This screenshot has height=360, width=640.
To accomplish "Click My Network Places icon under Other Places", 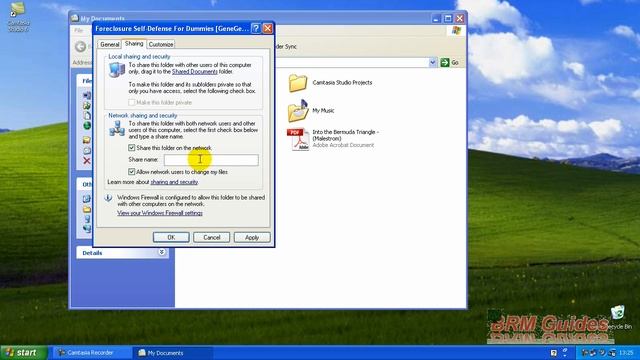I will 87,229.
